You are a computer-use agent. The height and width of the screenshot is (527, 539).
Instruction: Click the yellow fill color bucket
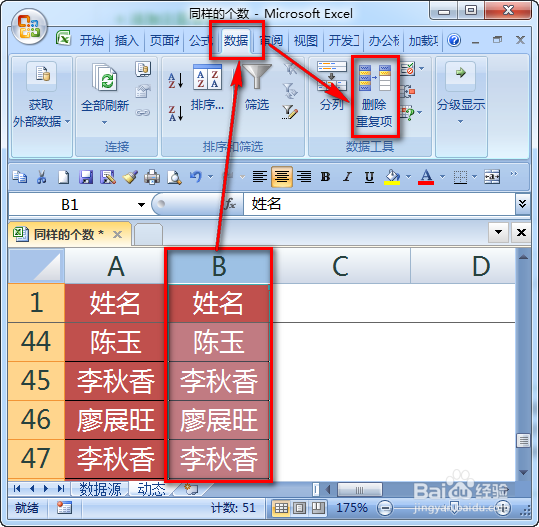point(392,177)
